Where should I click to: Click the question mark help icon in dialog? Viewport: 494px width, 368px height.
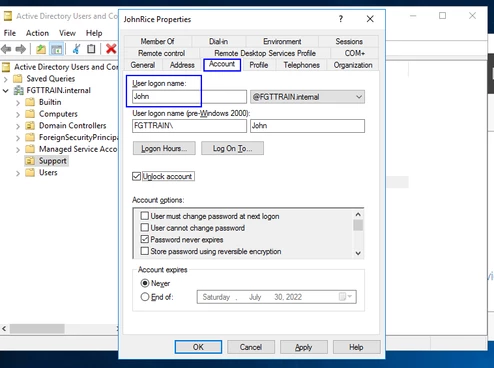point(341,19)
